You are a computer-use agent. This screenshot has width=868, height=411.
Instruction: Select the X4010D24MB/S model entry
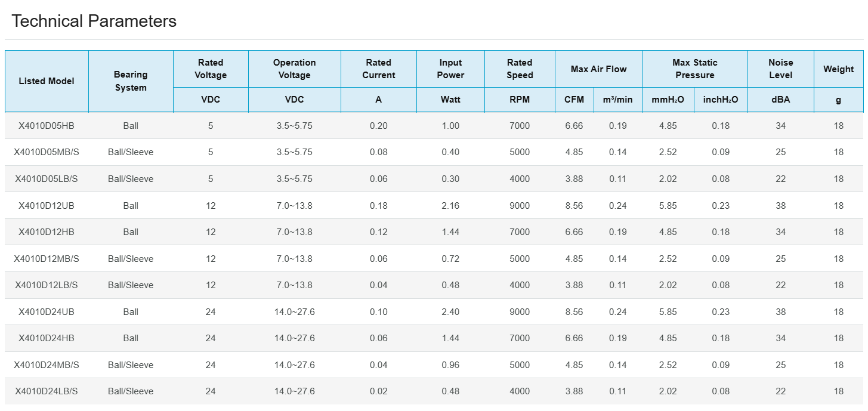[x=47, y=365]
